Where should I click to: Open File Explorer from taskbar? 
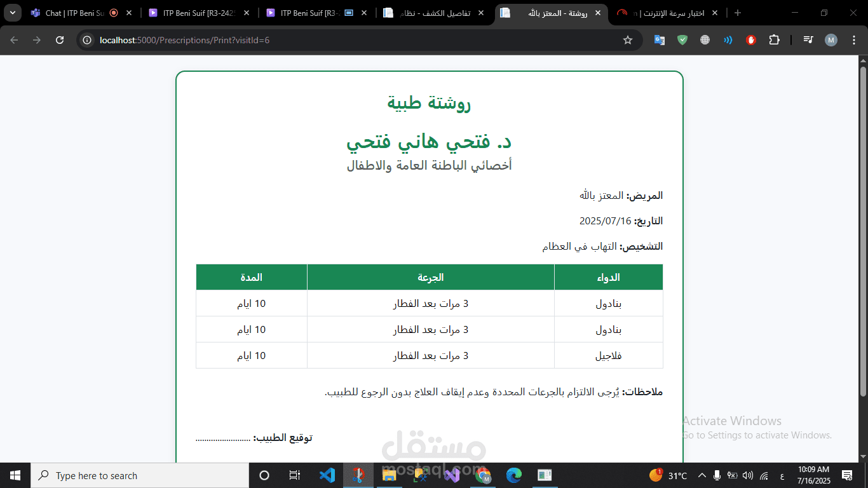tap(390, 475)
